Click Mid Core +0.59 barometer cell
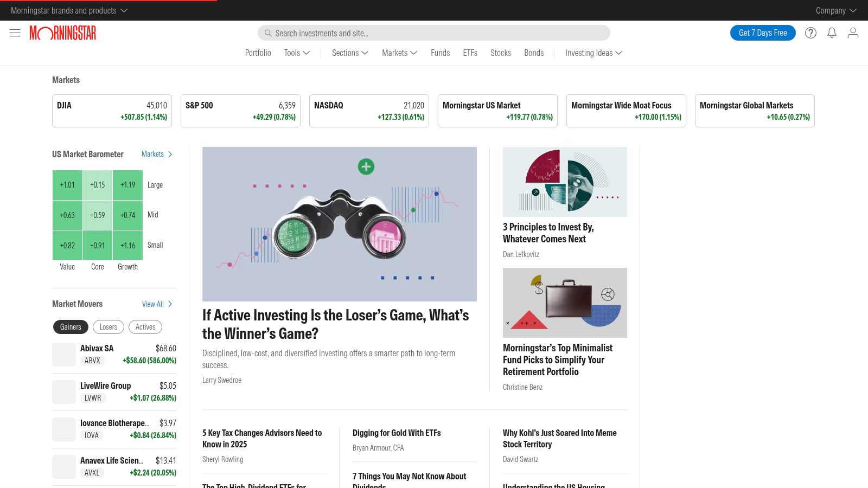The image size is (868, 488). (x=98, y=215)
